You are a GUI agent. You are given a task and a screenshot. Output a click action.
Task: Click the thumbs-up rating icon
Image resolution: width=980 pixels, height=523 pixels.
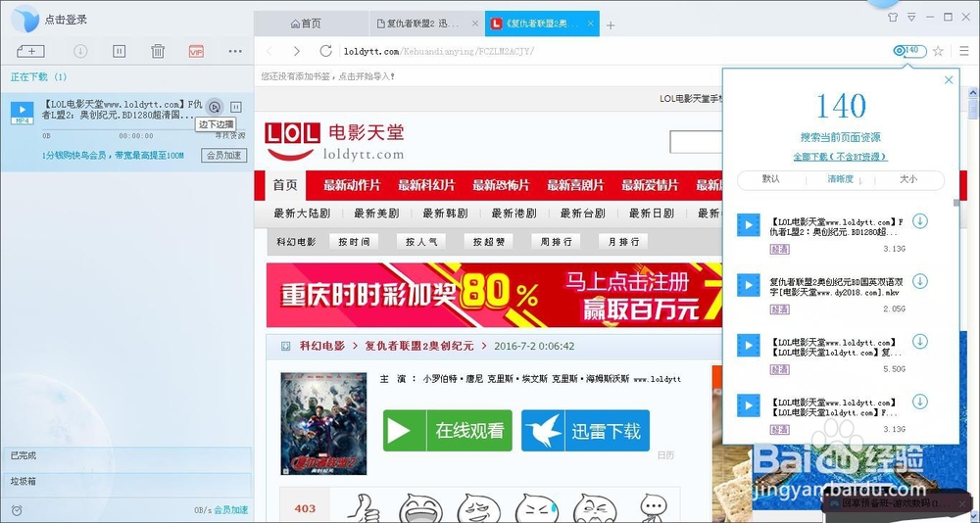click(x=363, y=507)
